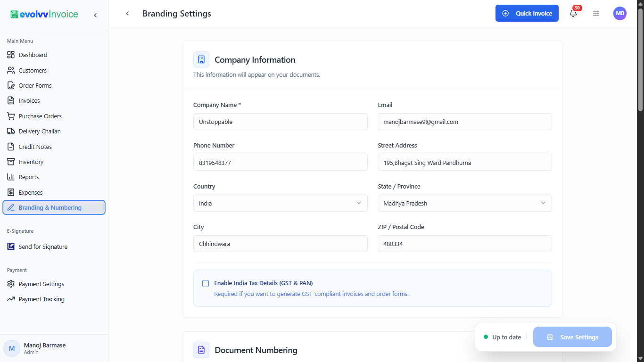Open Delivery Challan section
The width and height of the screenshot is (644, 362).
coord(54,131)
